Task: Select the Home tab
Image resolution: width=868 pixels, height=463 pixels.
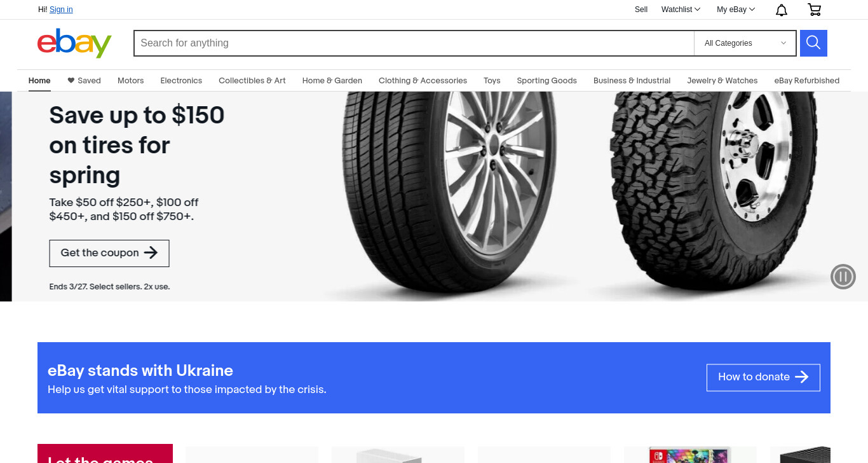Action: [39, 81]
